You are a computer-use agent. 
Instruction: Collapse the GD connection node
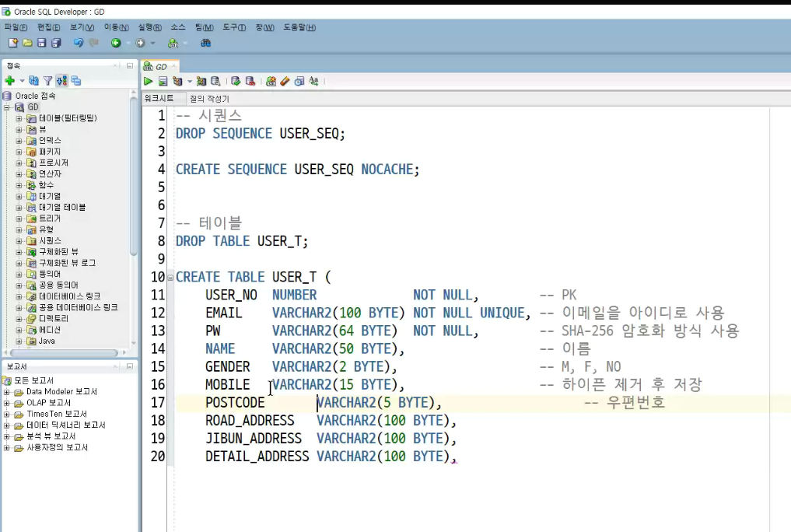[x=7, y=107]
